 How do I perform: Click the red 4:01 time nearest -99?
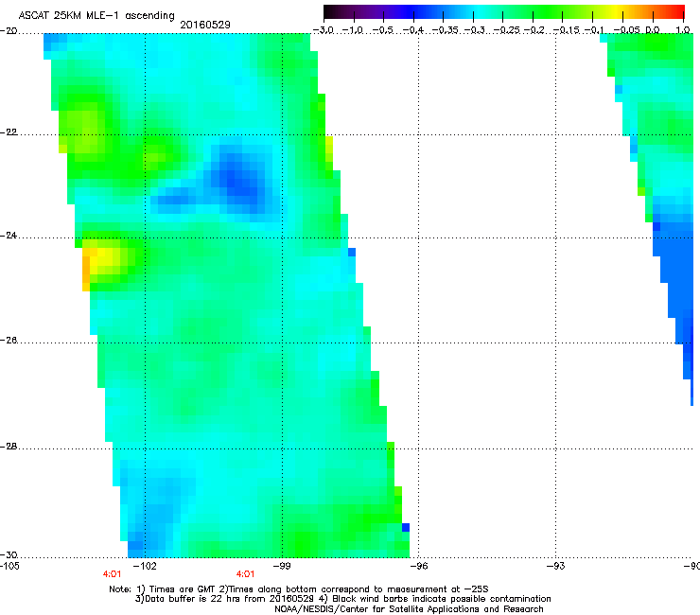point(245,574)
